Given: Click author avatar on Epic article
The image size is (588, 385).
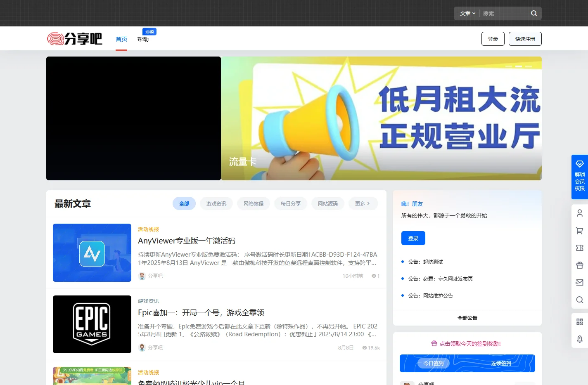Looking at the screenshot, I should tap(142, 348).
